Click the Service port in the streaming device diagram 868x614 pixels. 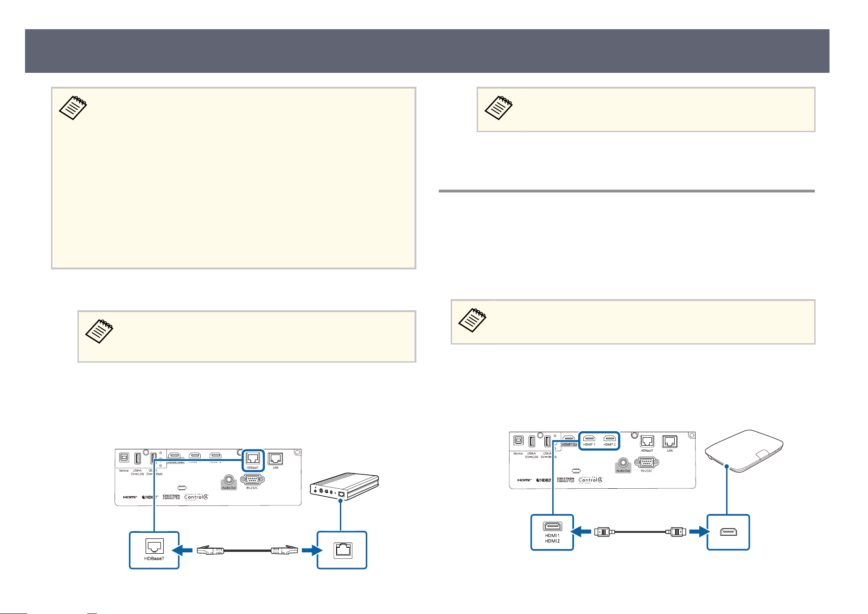[x=518, y=441]
